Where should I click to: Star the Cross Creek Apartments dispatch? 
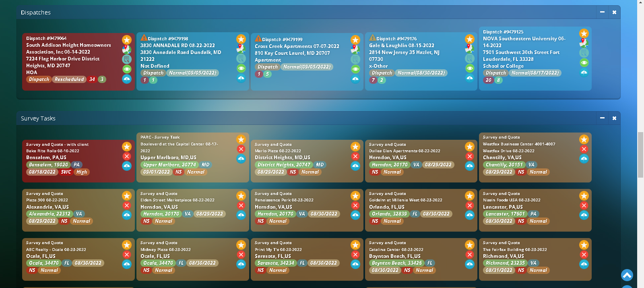pyautogui.click(x=355, y=39)
